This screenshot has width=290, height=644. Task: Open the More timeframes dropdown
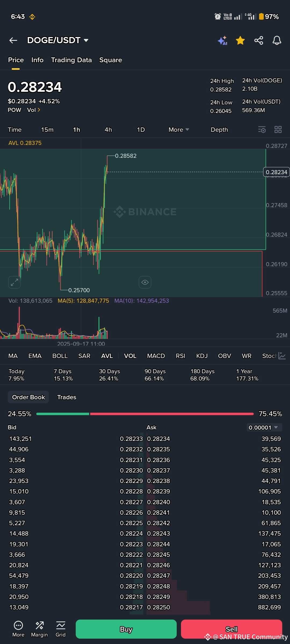click(179, 130)
